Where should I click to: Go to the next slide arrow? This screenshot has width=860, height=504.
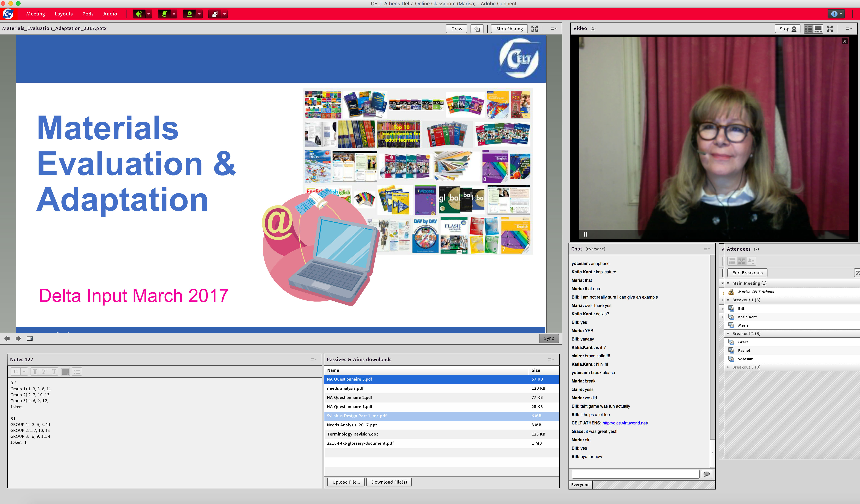[x=19, y=338]
